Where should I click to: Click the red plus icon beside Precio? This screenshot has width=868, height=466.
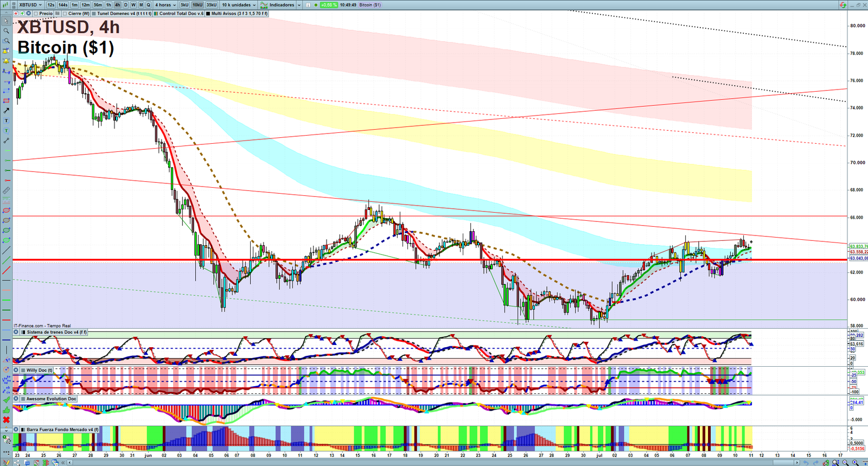(16, 13)
